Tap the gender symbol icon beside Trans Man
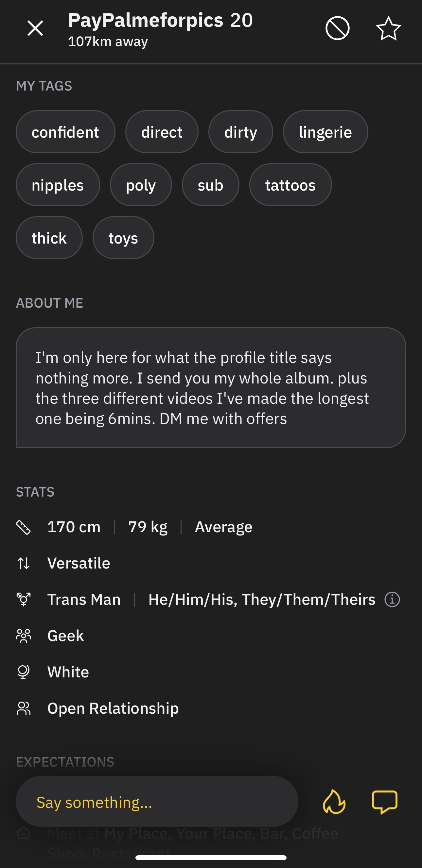This screenshot has height=868, width=422. pos(23,600)
